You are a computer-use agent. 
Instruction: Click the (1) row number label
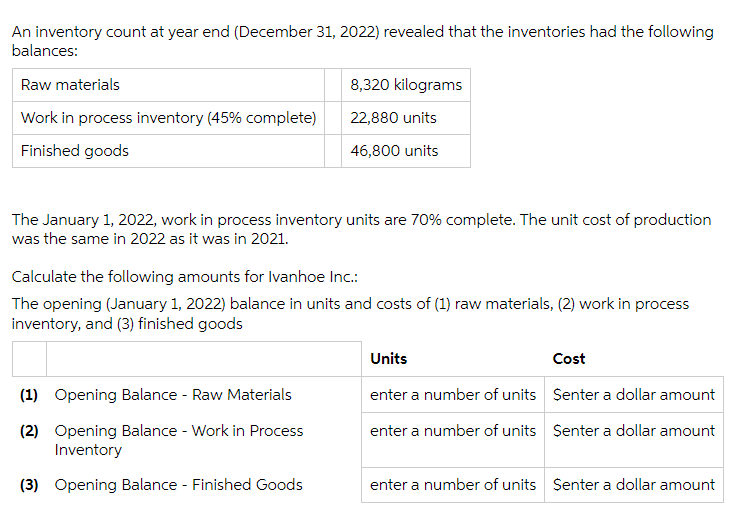point(29,395)
